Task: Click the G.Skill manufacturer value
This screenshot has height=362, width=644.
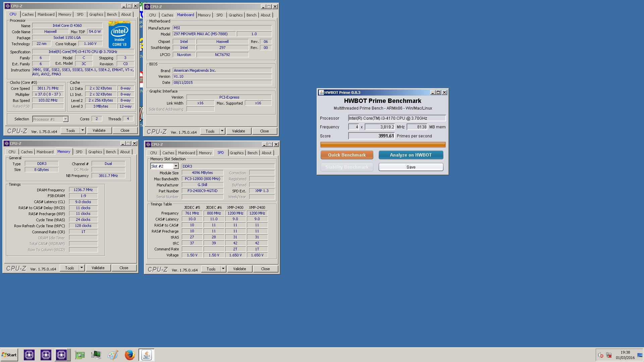Action: 202,185
